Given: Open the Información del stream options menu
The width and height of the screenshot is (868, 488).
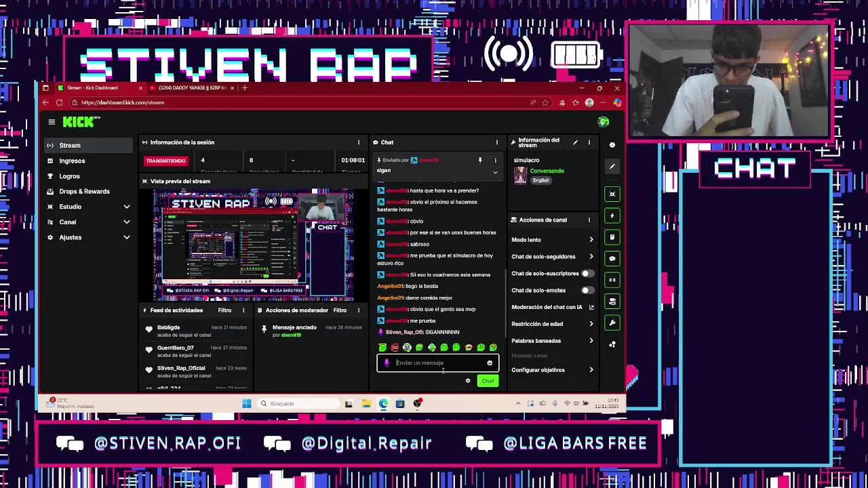Looking at the screenshot, I should pyautogui.click(x=589, y=142).
